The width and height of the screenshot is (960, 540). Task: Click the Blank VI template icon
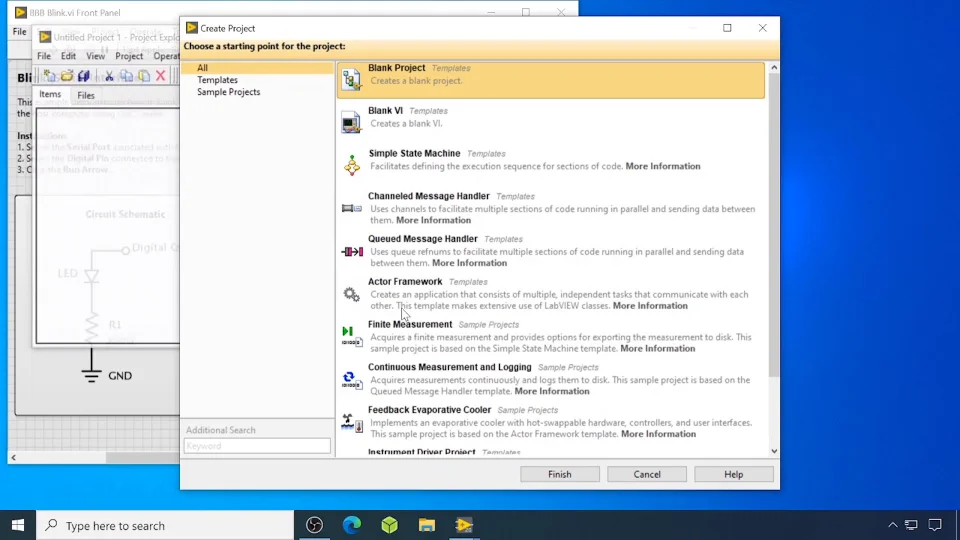click(351, 123)
